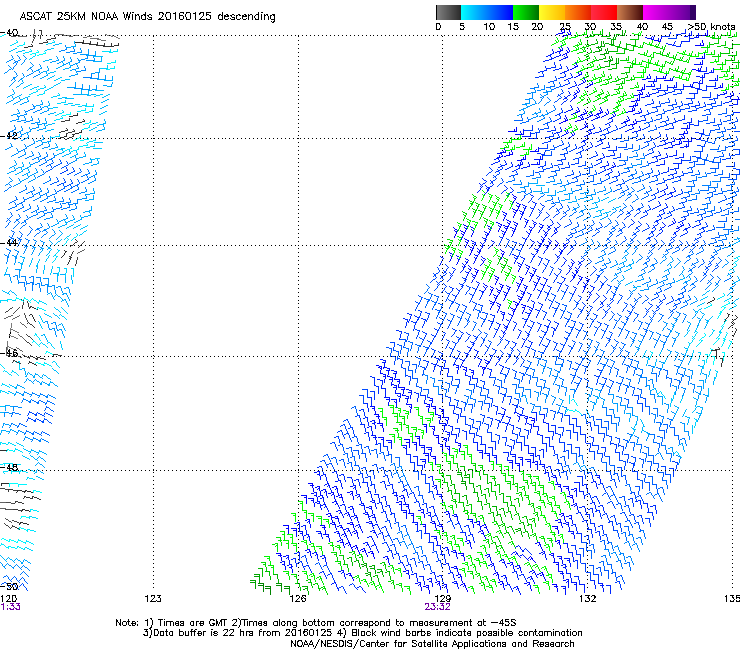
Task: Click the longitude label '123'
Action: tap(153, 599)
